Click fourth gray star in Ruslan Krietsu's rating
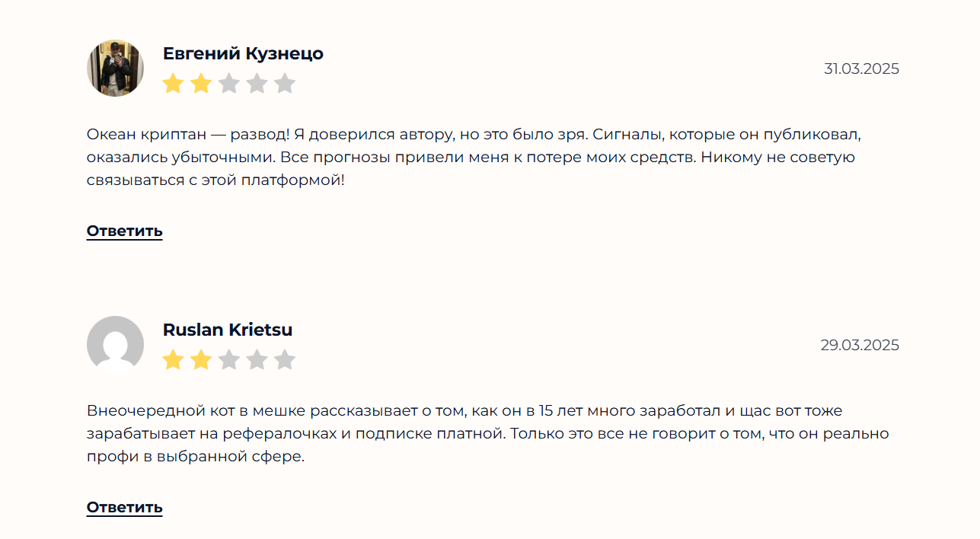980x539 pixels. click(x=257, y=359)
